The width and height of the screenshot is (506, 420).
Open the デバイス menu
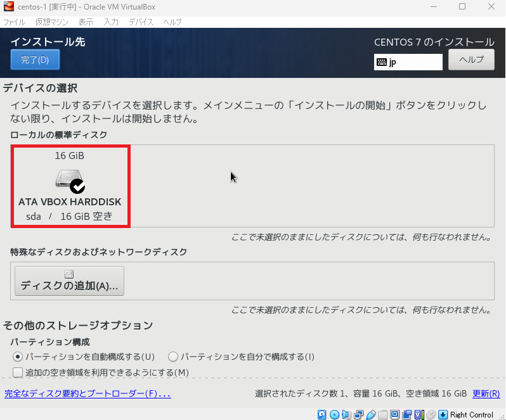(x=141, y=22)
